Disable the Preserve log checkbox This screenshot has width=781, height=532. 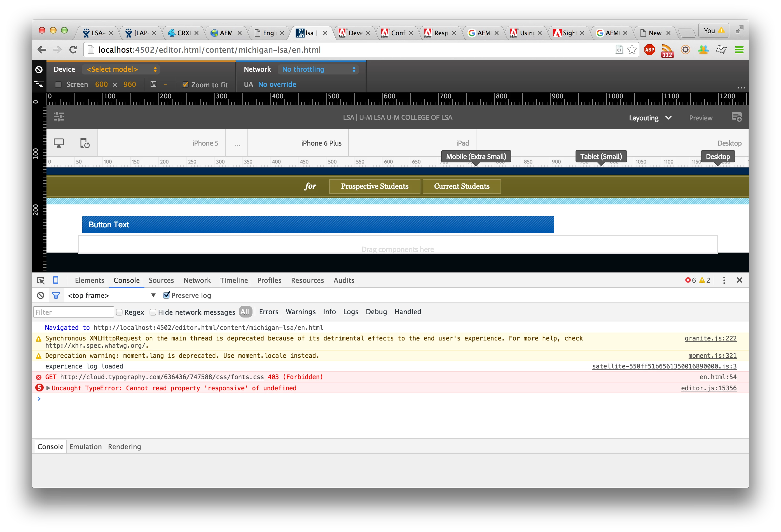point(166,295)
